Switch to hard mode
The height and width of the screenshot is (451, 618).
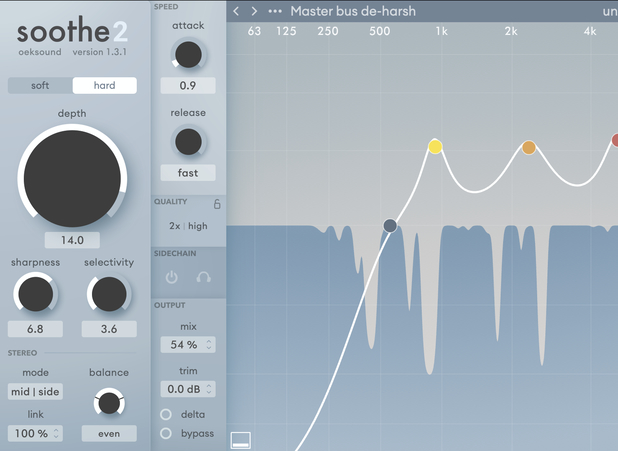tap(104, 85)
